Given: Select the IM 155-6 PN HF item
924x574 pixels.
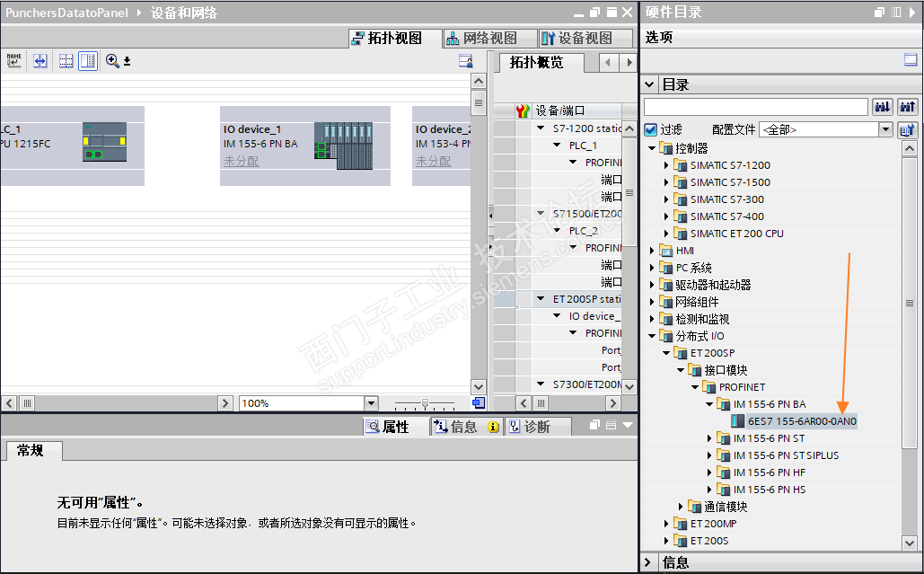Looking at the screenshot, I should pyautogui.click(x=769, y=472).
